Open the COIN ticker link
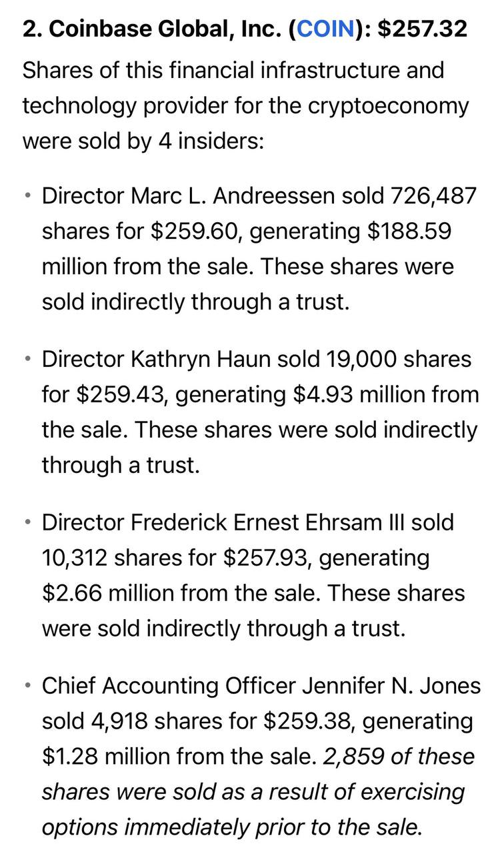The image size is (504, 854). [327, 29]
